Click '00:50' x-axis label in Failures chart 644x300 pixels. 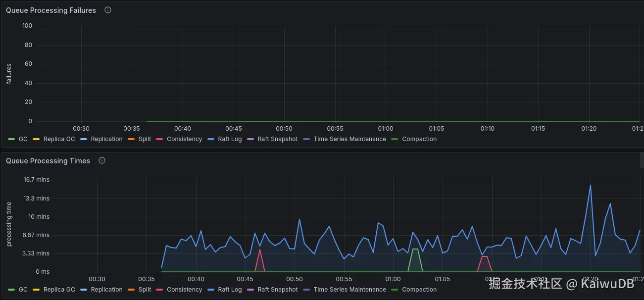(x=284, y=129)
